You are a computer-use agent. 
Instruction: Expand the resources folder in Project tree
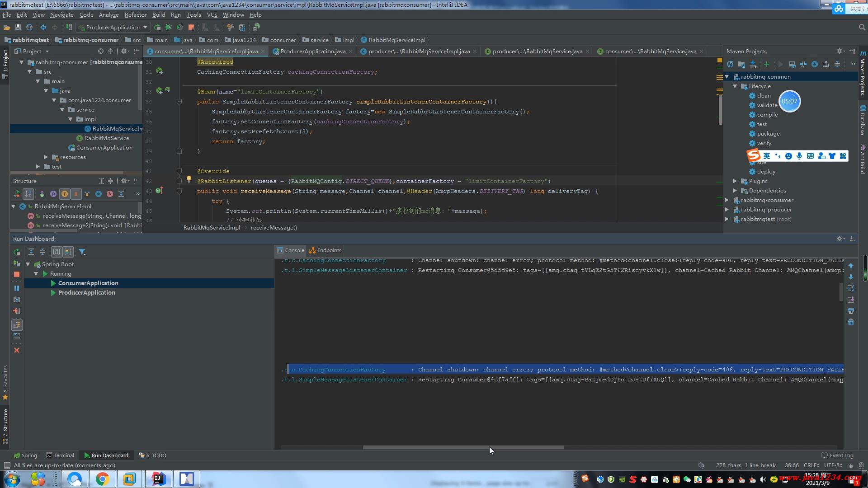pos(46,157)
